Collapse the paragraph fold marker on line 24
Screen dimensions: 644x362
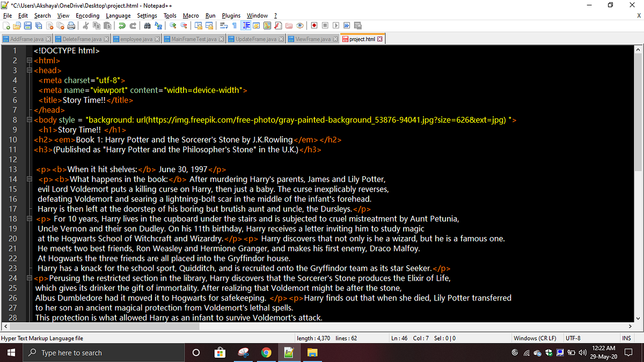coord(28,278)
